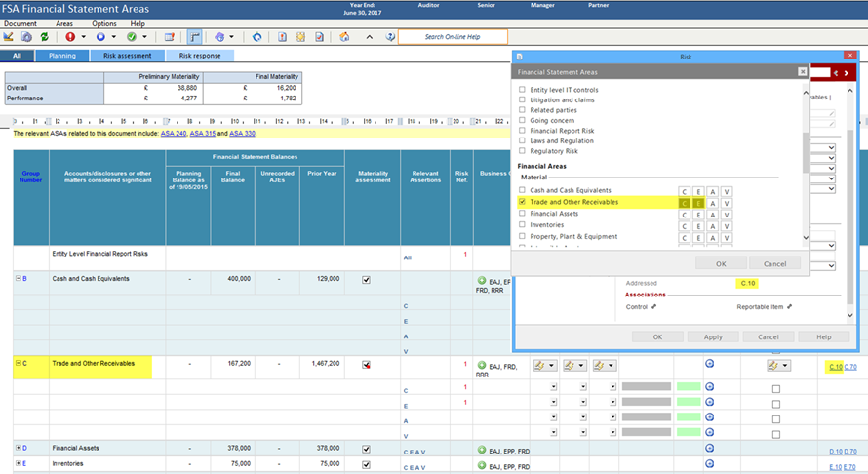Open the ASA 240 link

coord(174,133)
